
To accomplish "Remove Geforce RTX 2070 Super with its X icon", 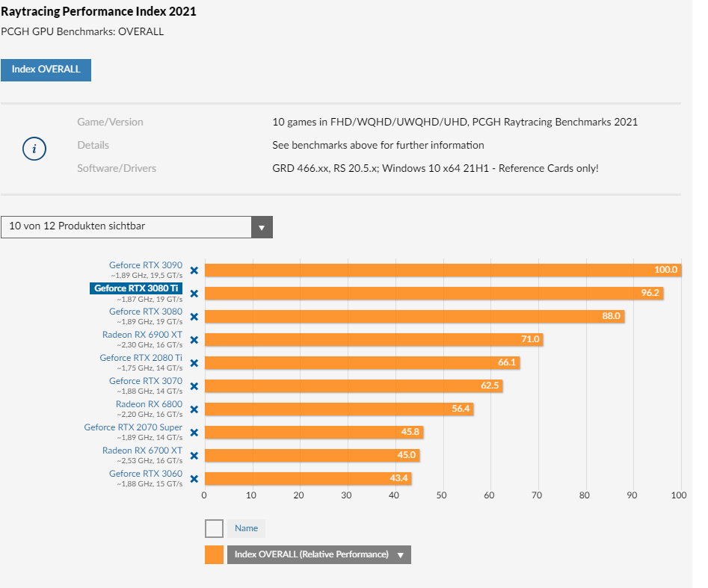I will (194, 433).
